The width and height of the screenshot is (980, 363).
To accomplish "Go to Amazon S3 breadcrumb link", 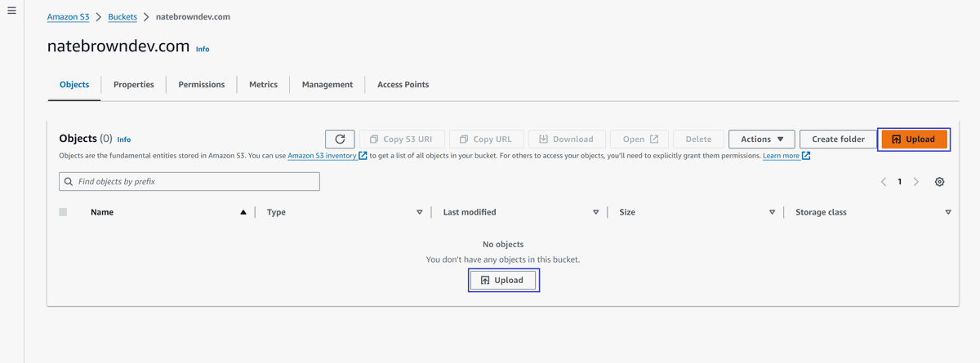I will pyautogui.click(x=68, y=16).
